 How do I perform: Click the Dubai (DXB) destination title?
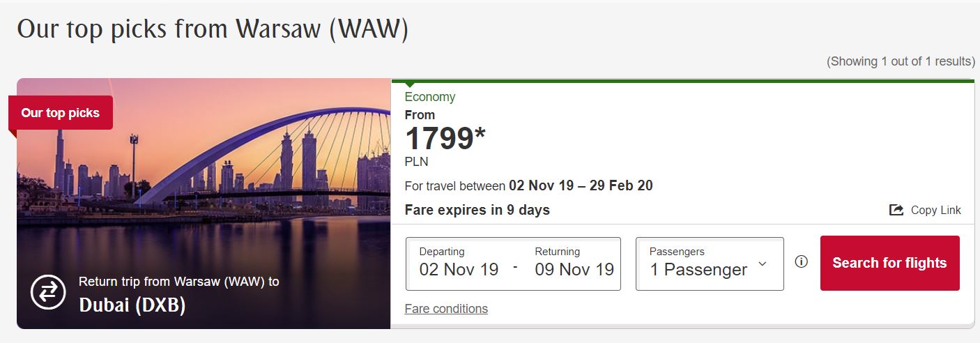[x=132, y=305]
